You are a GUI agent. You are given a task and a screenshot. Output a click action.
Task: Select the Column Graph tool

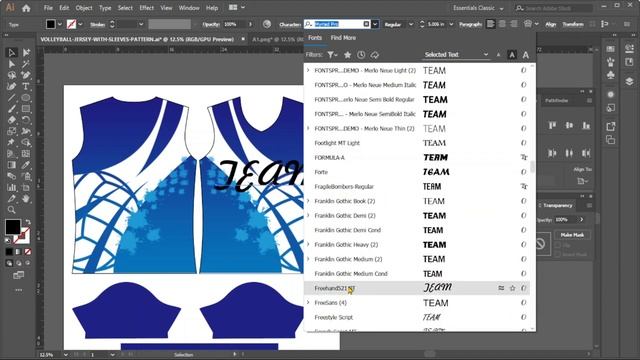(11, 187)
